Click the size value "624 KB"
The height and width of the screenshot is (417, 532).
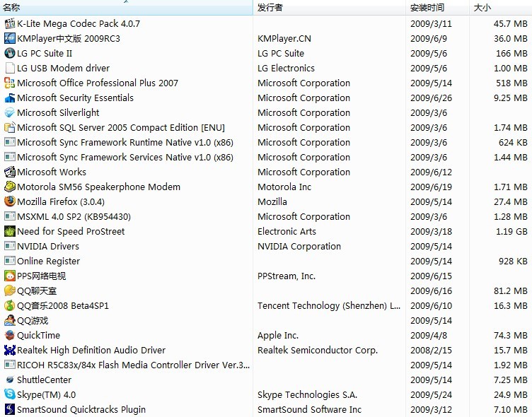tap(513, 142)
